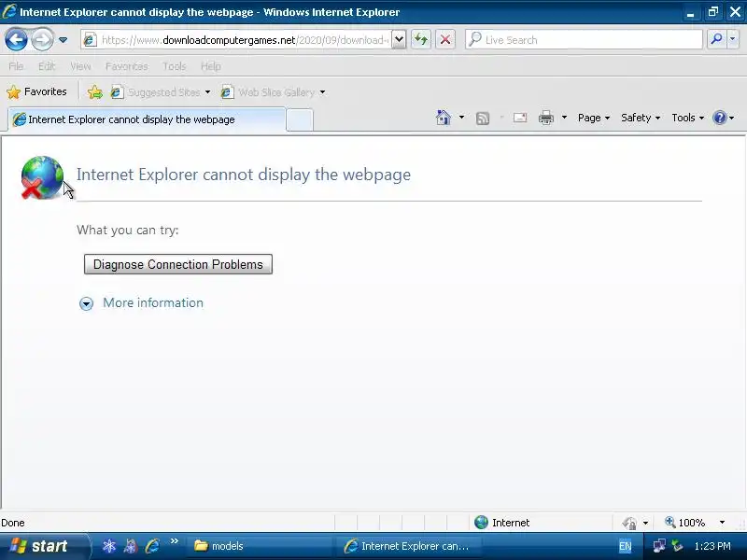This screenshot has height=560, width=747.
Task: Expand the Home button dropdown arrow
Action: 461,118
